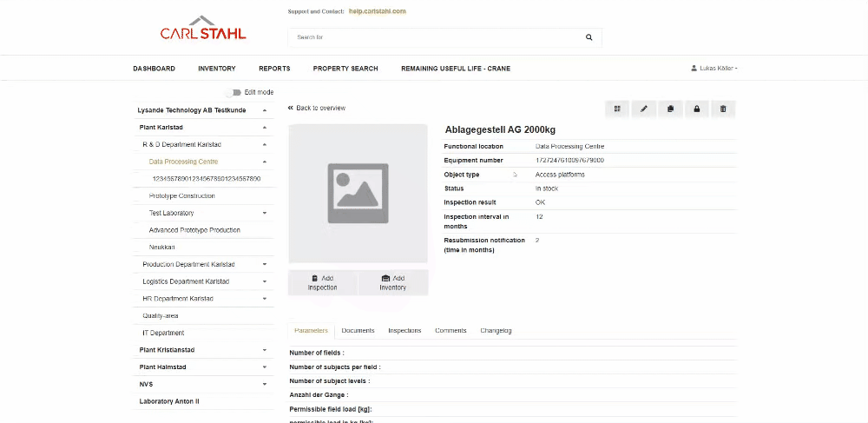Click the pencil edit icon
The height and width of the screenshot is (423, 868).
[643, 109]
